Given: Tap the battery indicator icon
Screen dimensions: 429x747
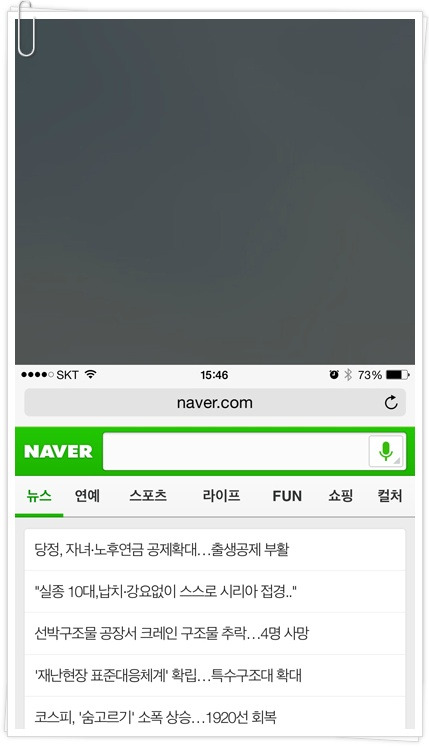Looking at the screenshot, I should pyautogui.click(x=398, y=375).
